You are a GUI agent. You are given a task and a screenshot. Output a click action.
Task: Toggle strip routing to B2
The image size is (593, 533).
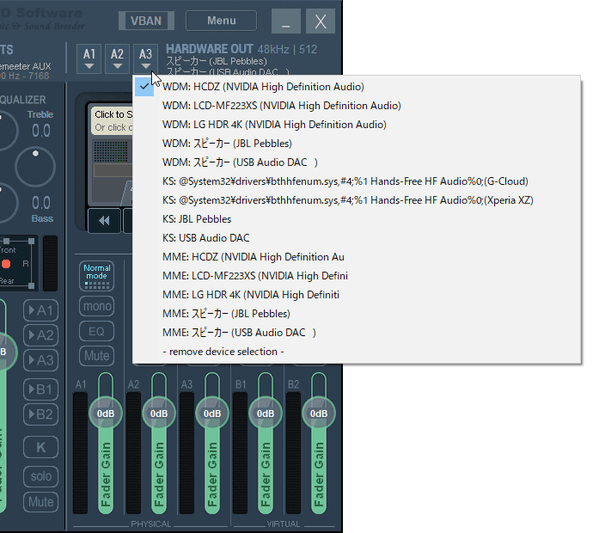pos(41,414)
